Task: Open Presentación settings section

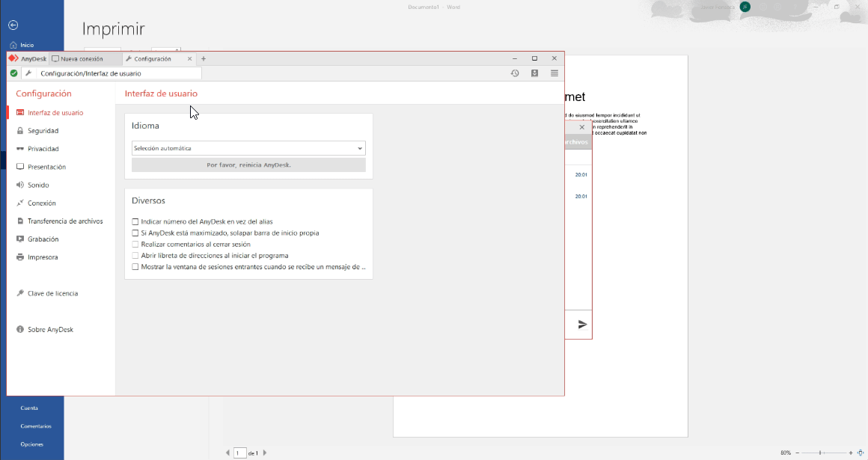Action: tap(46, 167)
